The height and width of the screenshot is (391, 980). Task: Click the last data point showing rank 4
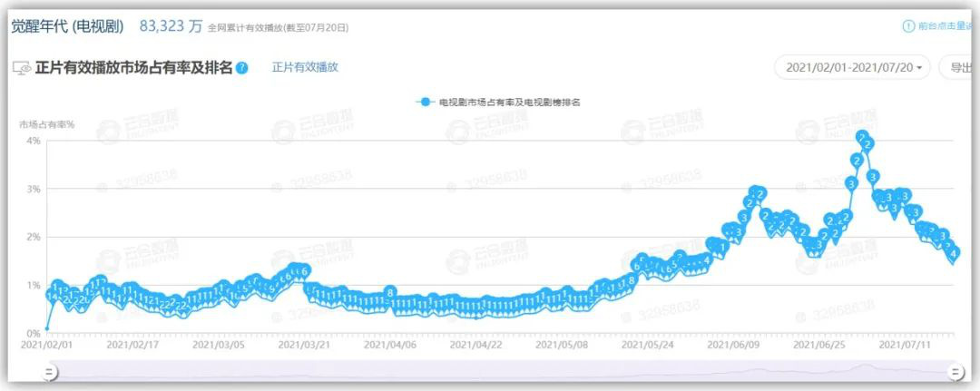coord(954,254)
